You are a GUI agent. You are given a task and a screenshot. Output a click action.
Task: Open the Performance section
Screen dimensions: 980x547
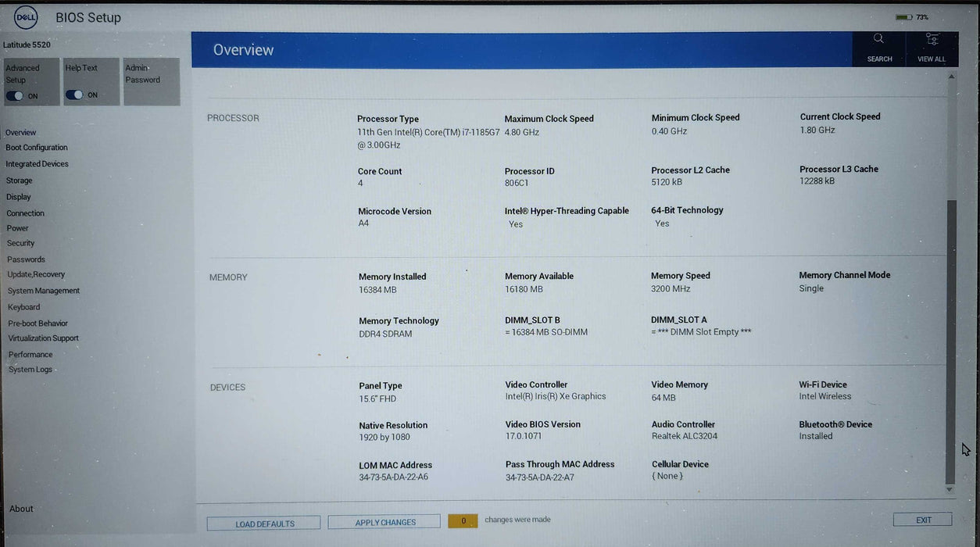[30, 355]
